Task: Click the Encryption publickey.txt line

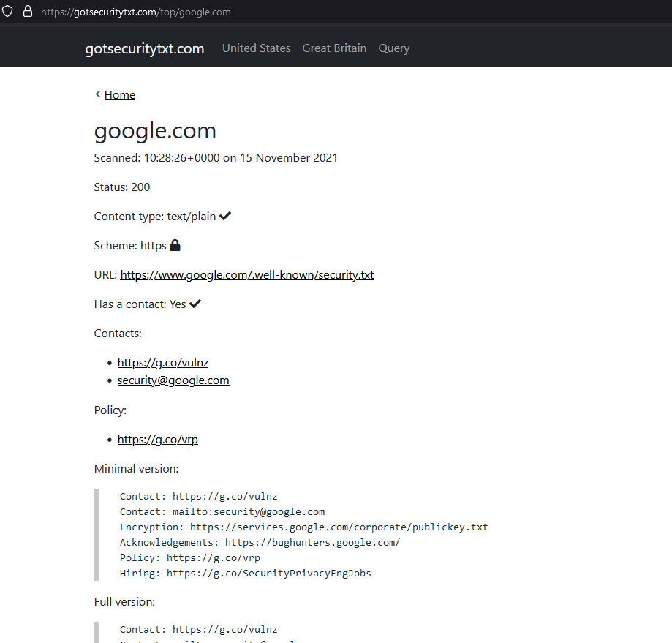Action: (x=304, y=527)
